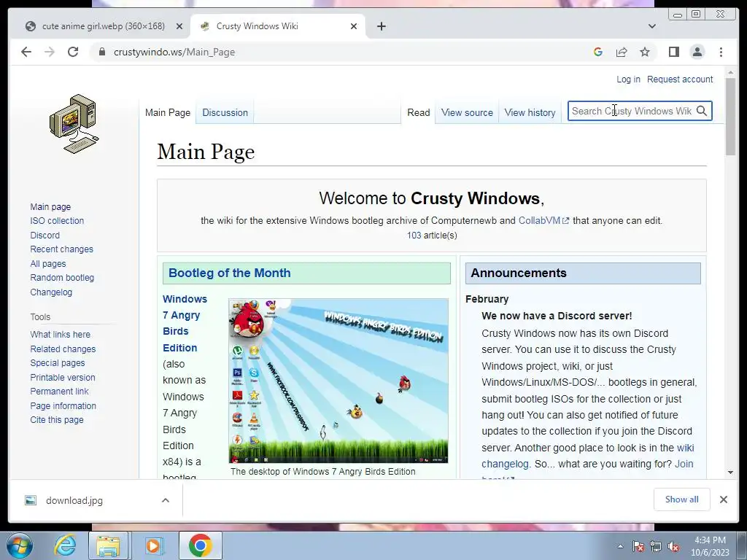Show hidden tray icons arrow
This screenshot has width=747, height=560.
[x=620, y=546]
